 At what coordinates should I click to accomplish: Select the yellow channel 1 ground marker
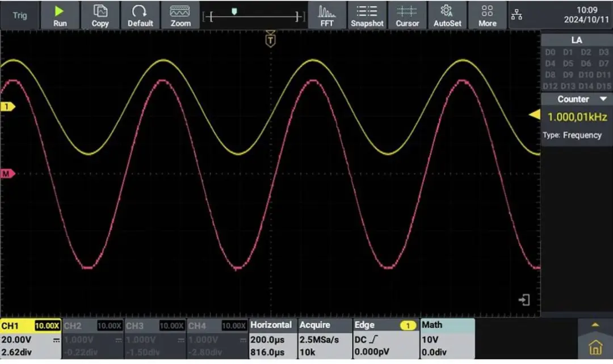(7, 106)
